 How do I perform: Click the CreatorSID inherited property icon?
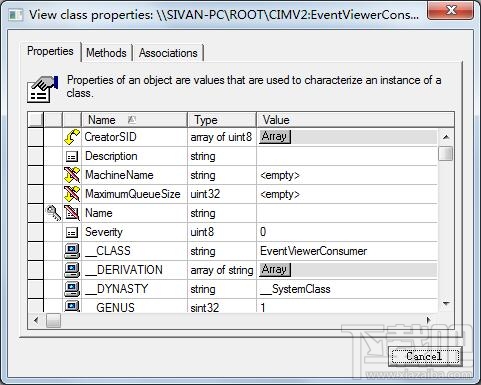coord(72,137)
